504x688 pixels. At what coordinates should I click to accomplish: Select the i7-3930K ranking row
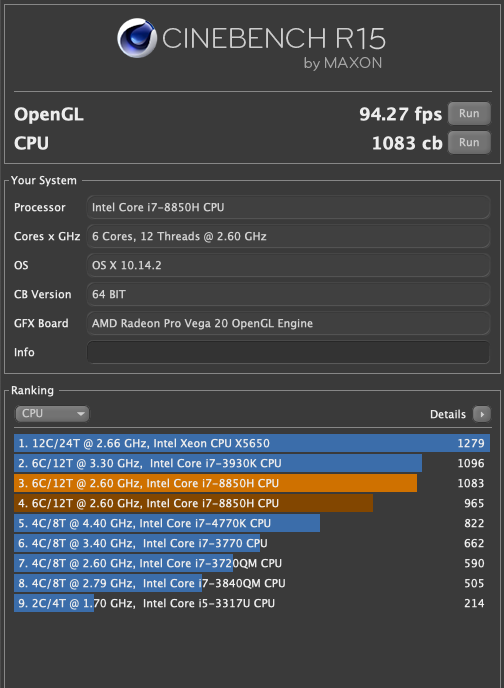click(252, 463)
